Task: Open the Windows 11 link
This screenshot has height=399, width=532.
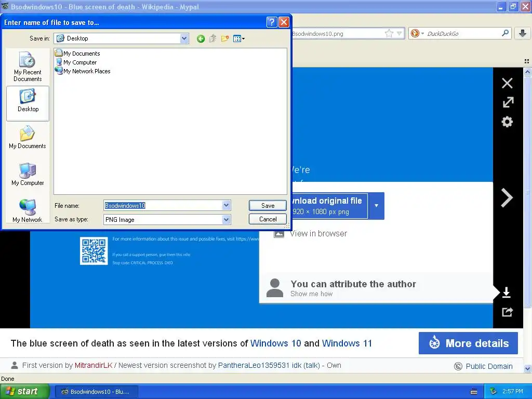Action: pyautogui.click(x=347, y=343)
